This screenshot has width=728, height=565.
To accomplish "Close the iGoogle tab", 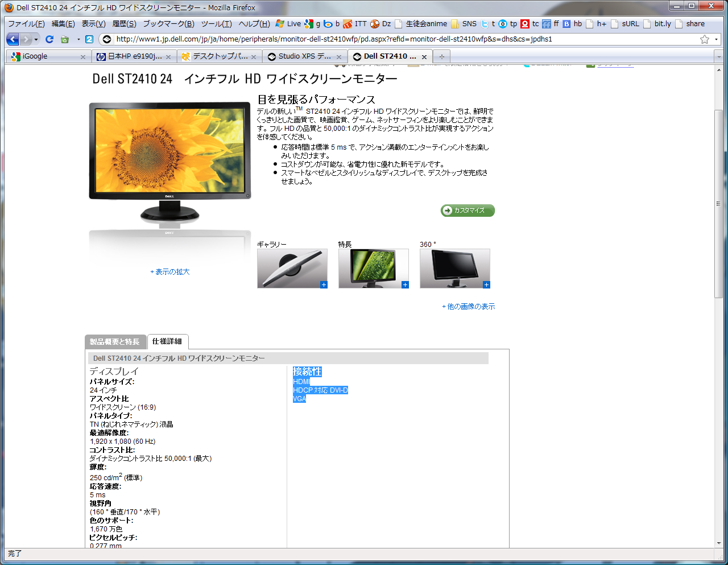I will click(x=83, y=57).
